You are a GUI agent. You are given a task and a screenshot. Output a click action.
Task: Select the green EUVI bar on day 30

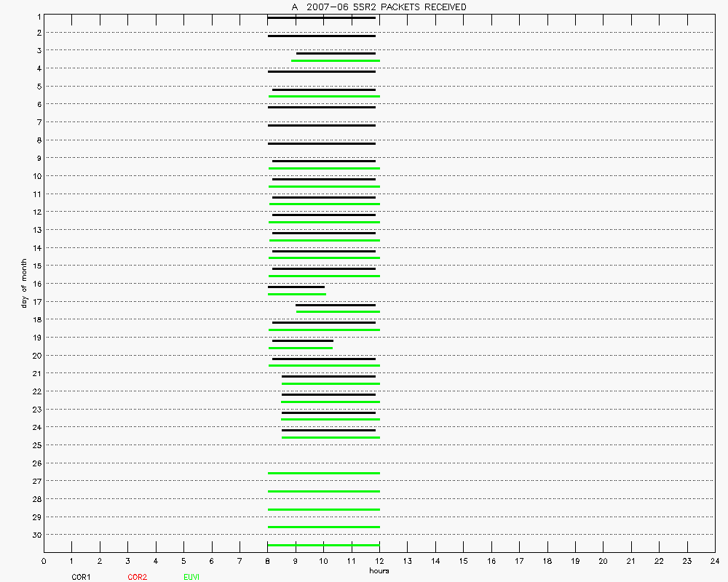(x=323, y=545)
